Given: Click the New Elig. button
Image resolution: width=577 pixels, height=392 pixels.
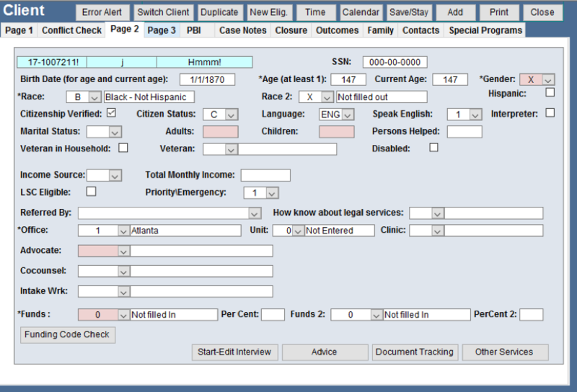Looking at the screenshot, I should click(x=268, y=12).
